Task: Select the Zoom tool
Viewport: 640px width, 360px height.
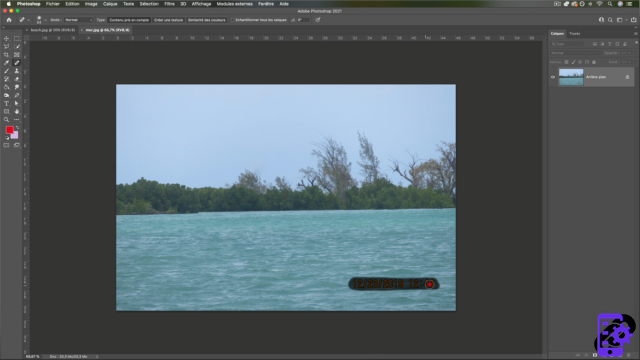Action: 6,120
